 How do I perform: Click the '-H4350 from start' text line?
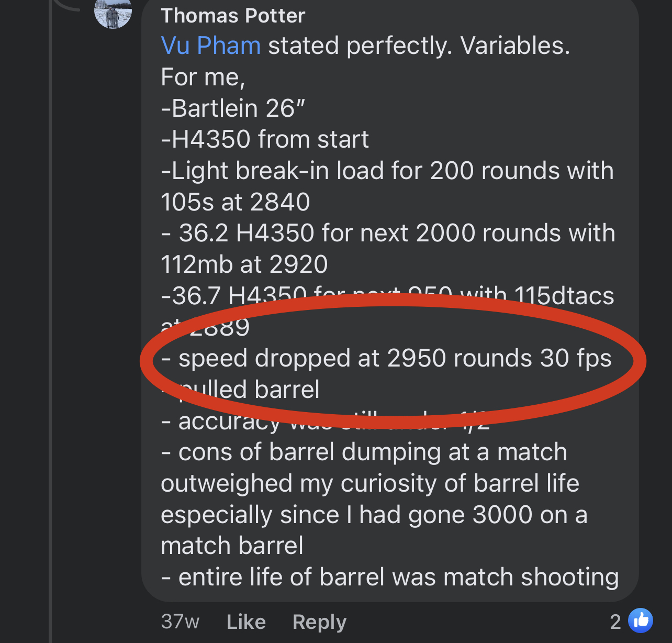[x=265, y=139]
